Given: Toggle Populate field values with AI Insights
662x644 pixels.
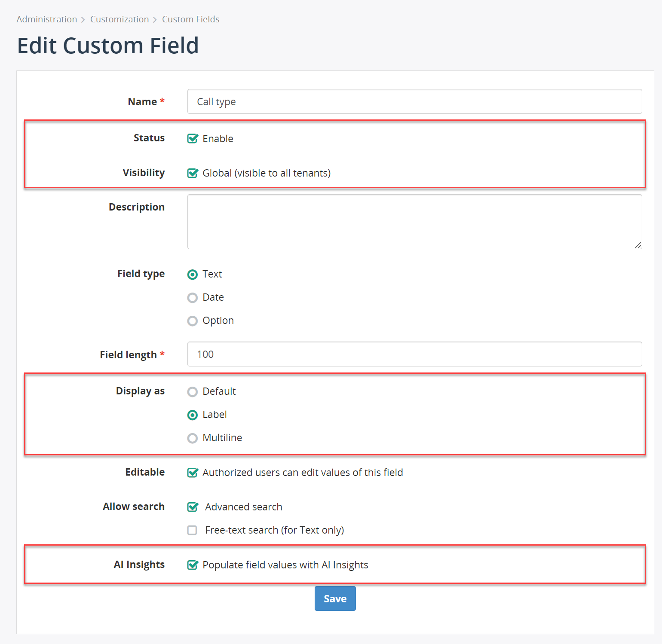Looking at the screenshot, I should (x=193, y=565).
